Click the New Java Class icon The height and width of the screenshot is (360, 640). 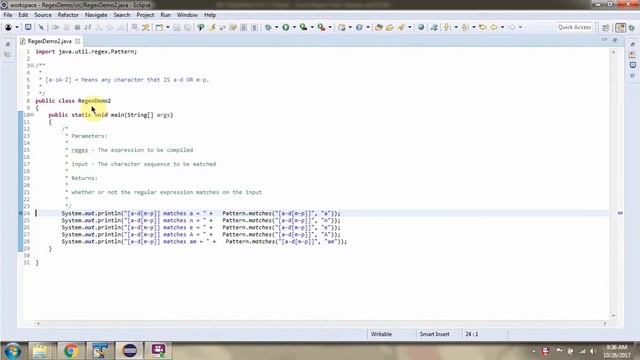(x=359, y=27)
